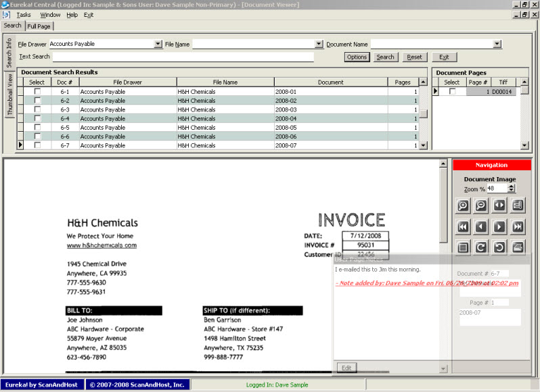Switch to the Full Page tab
540x392 pixels.
[x=39, y=26]
